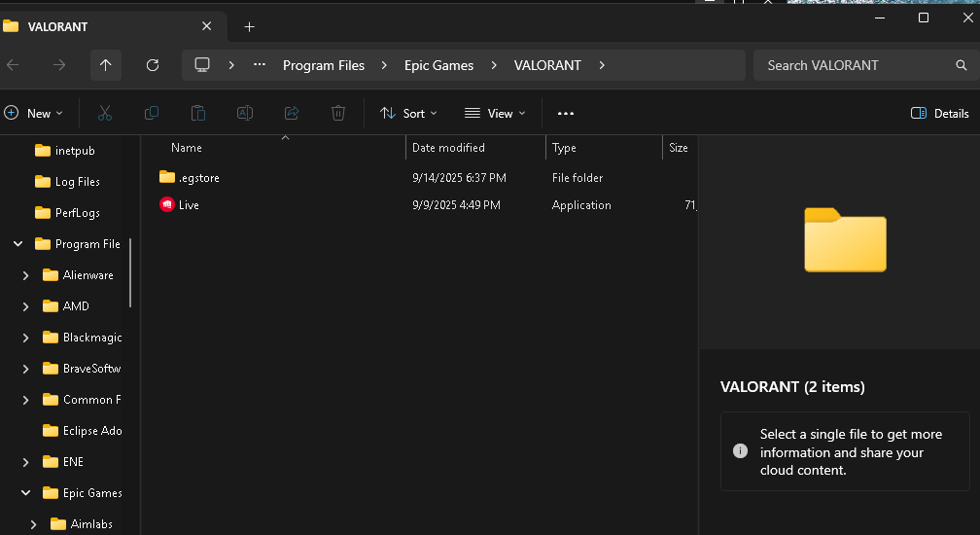Open the View dropdown menu
Image resolution: width=980 pixels, height=535 pixels.
pyautogui.click(x=496, y=113)
